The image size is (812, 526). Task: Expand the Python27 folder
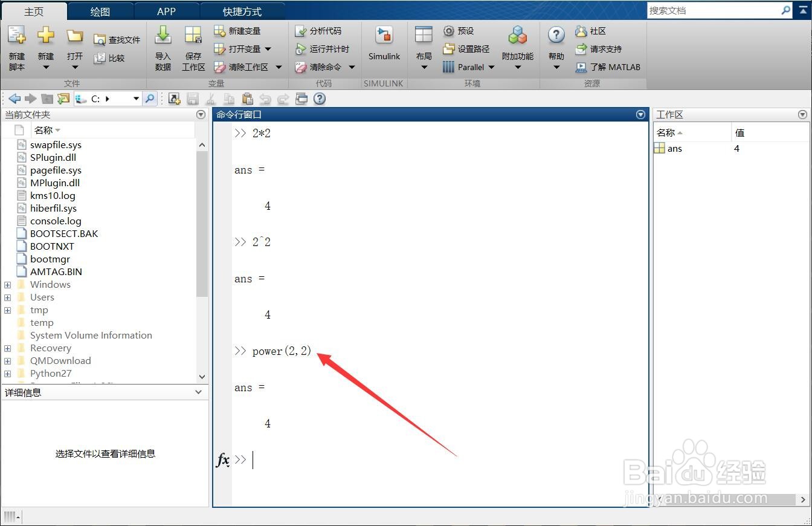[7, 374]
